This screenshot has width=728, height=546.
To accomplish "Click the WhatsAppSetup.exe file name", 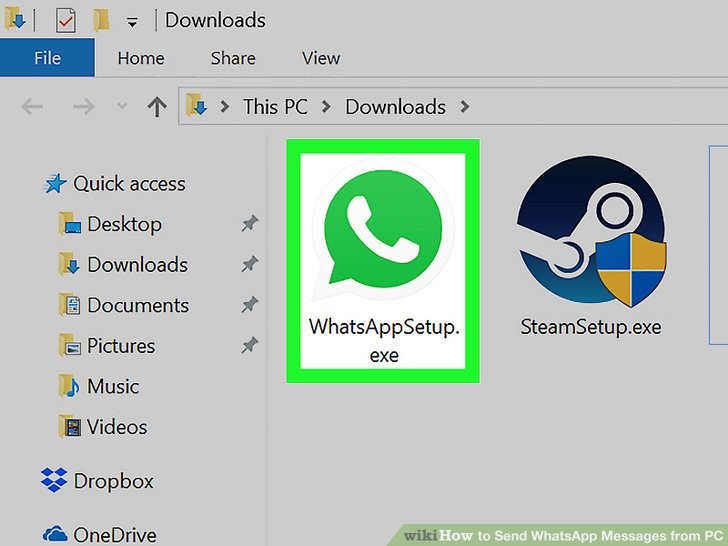I will 384,341.
